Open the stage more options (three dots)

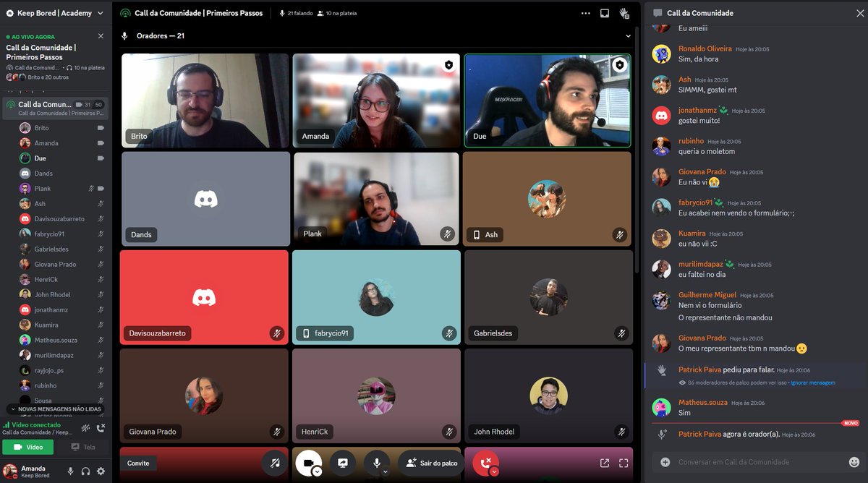point(585,13)
